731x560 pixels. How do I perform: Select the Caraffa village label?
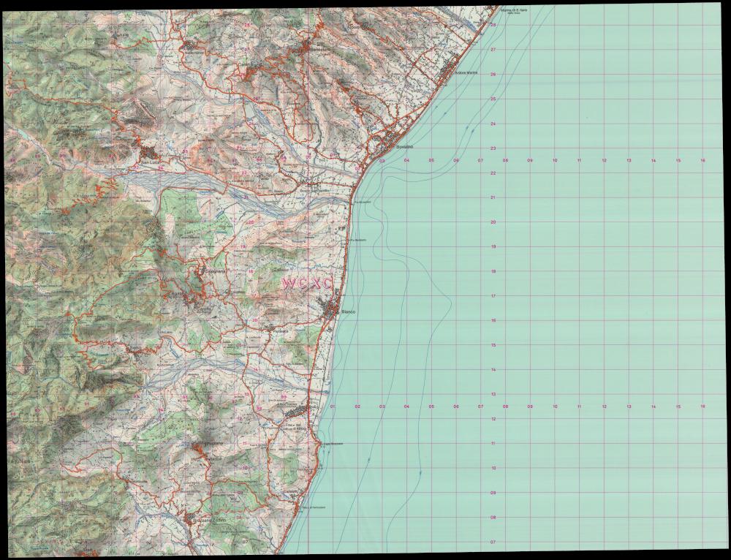(205, 310)
